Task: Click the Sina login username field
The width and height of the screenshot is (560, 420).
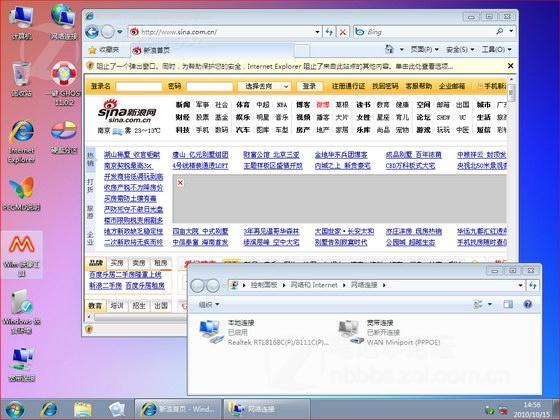Action: pos(139,87)
